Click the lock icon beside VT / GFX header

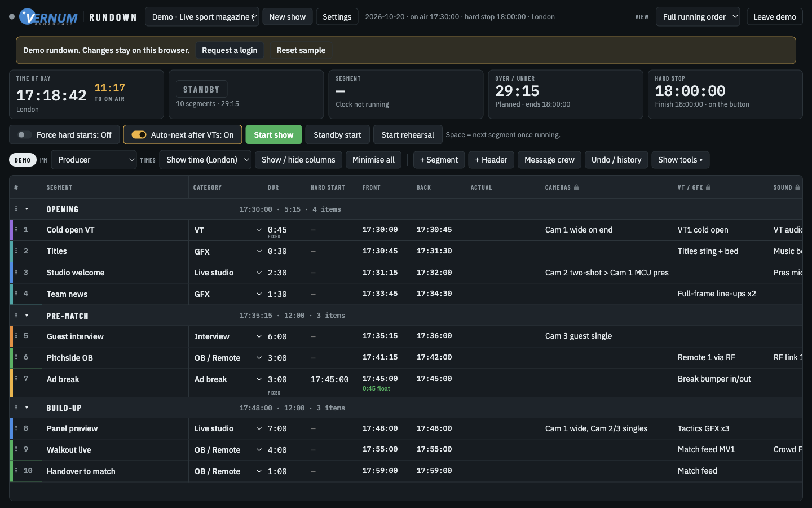(x=708, y=187)
